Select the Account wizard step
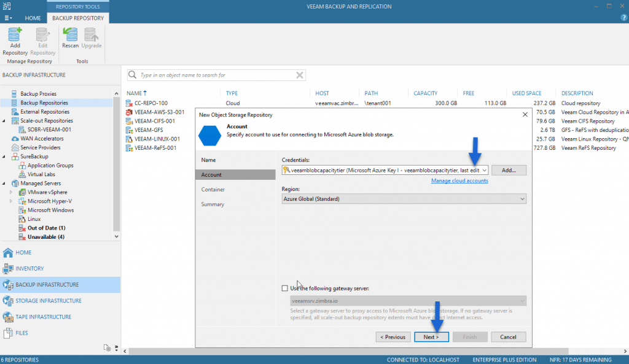Screen dimensions: 629x364 [235, 175]
